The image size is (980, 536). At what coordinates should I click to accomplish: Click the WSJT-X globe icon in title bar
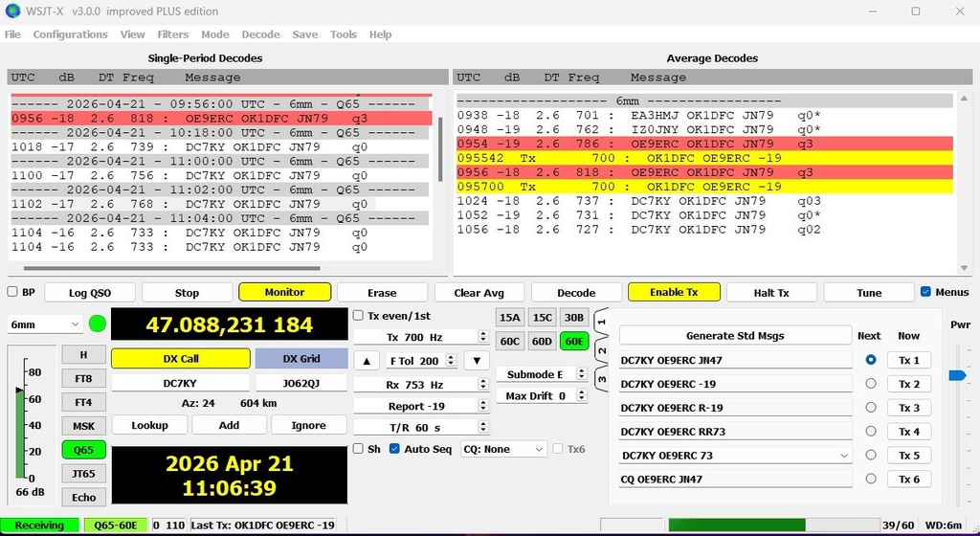click(12, 11)
